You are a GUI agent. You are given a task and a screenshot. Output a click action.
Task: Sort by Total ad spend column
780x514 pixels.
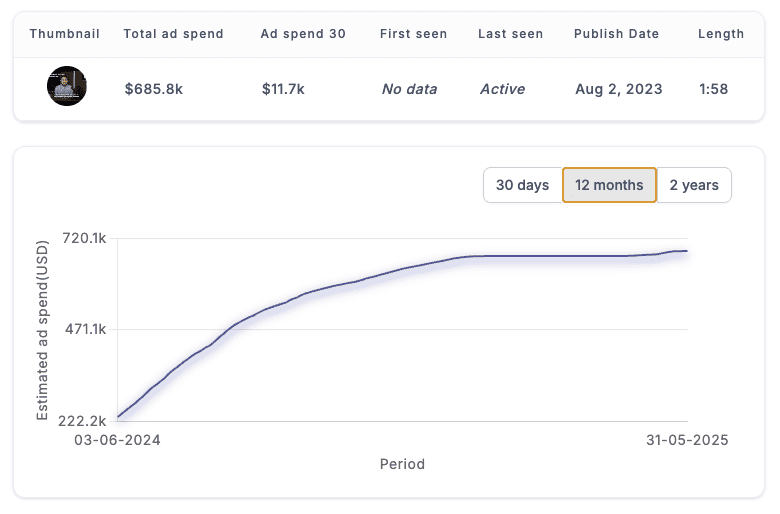(x=174, y=34)
